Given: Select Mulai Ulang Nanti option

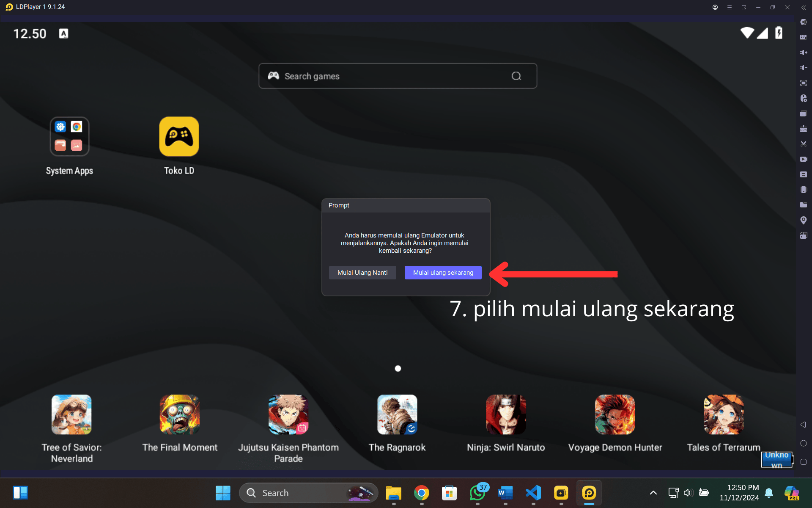Looking at the screenshot, I should pyautogui.click(x=362, y=272).
